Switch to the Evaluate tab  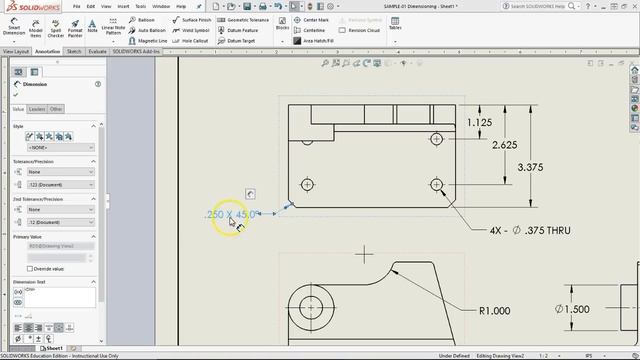pos(98,51)
